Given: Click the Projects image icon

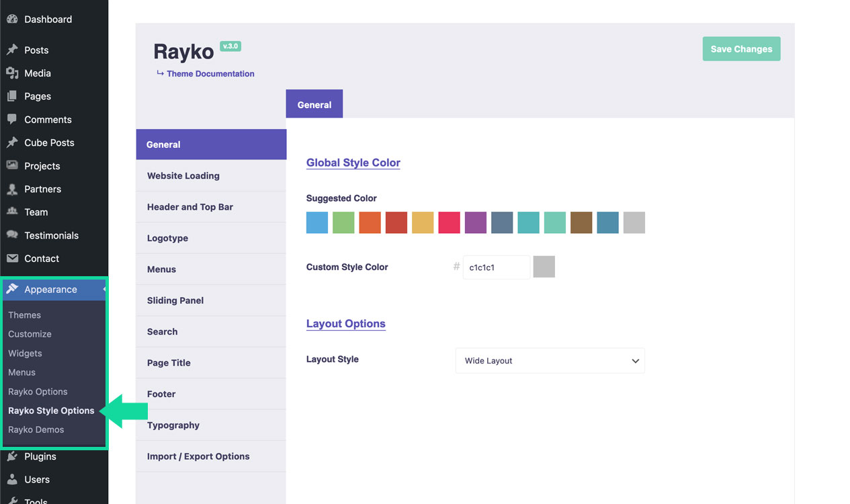Looking at the screenshot, I should [x=12, y=166].
